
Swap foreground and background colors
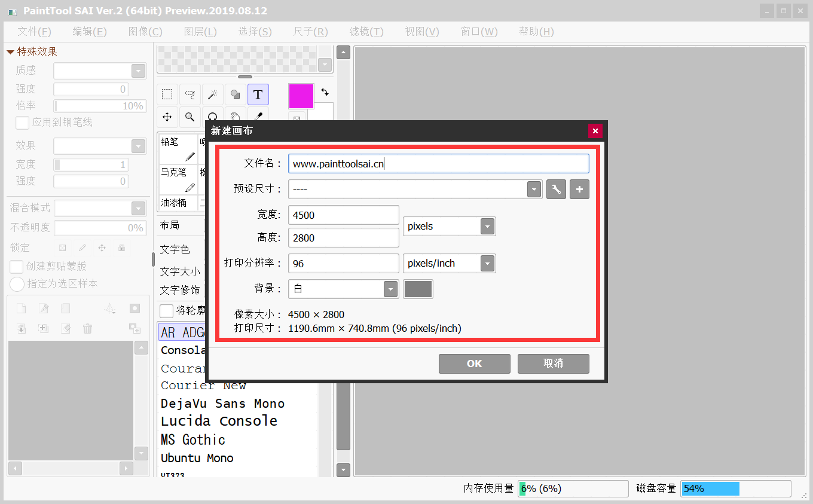click(x=325, y=92)
